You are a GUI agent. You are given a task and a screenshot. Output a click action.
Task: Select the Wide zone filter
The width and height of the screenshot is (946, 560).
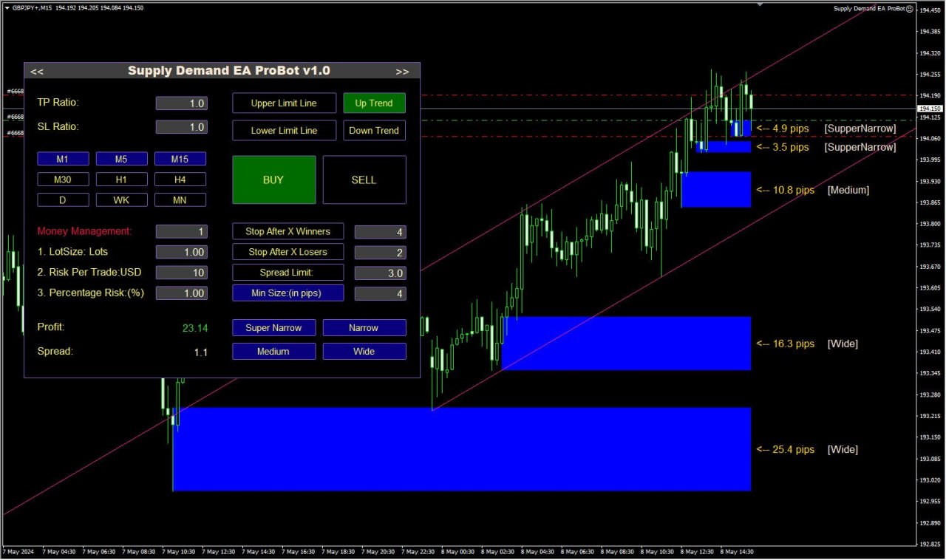pos(364,352)
